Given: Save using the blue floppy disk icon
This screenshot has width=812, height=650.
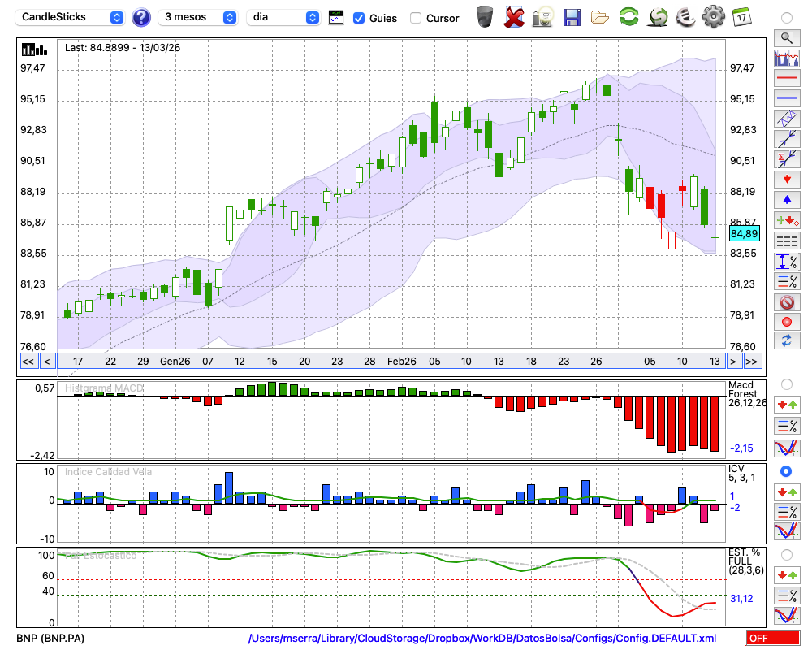Looking at the screenshot, I should point(572,17).
